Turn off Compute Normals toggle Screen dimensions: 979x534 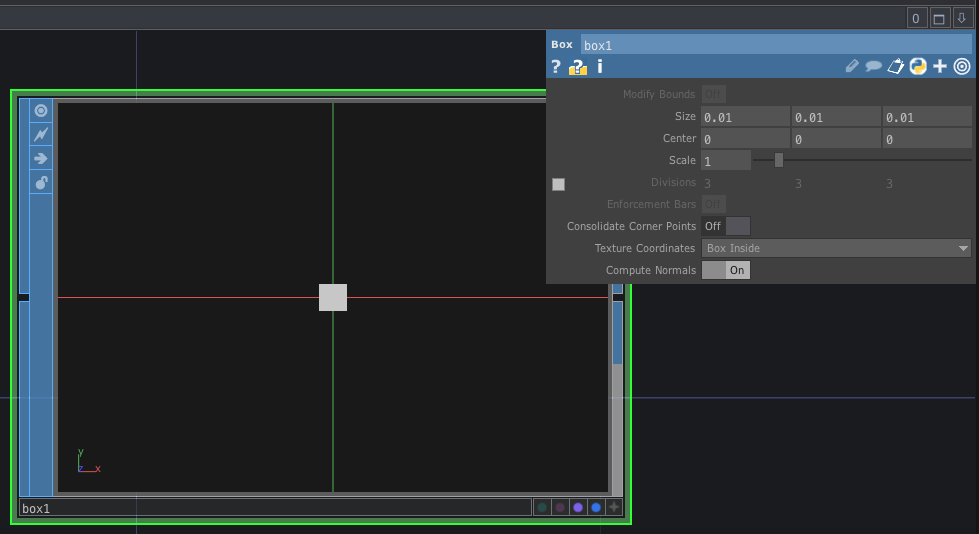725,270
